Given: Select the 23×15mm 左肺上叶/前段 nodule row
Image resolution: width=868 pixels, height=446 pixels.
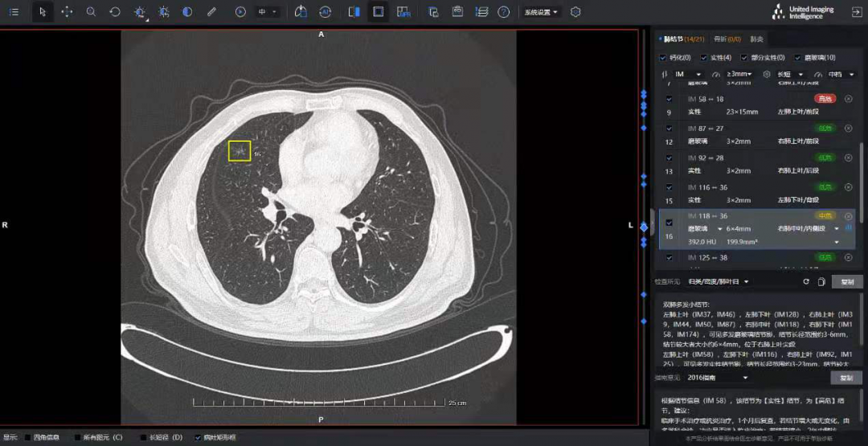Looking at the screenshot, I should pos(757,105).
